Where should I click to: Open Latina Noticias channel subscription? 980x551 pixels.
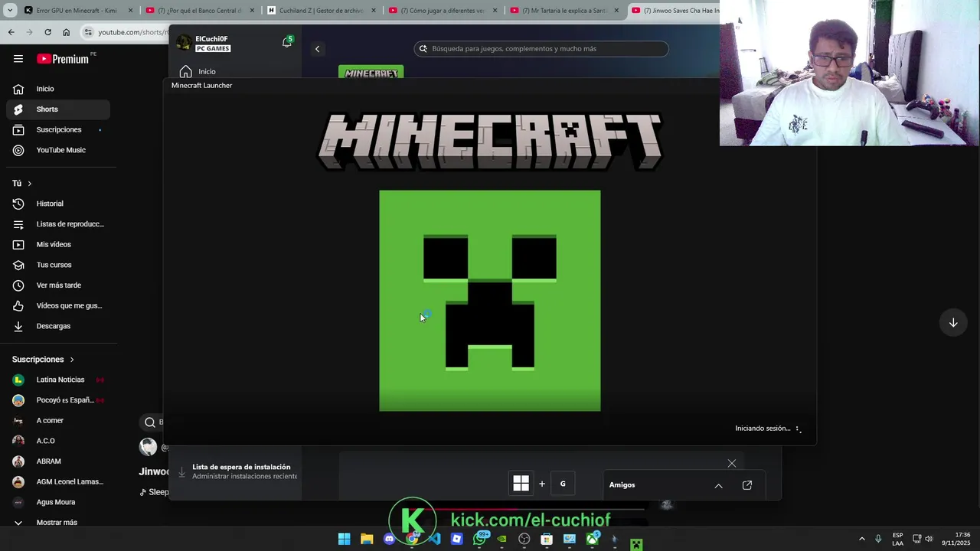click(x=58, y=380)
